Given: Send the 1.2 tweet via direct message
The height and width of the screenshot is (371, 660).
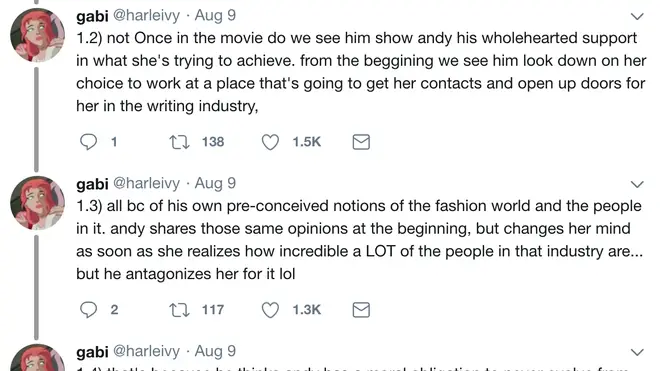Looking at the screenshot, I should tap(361, 142).
